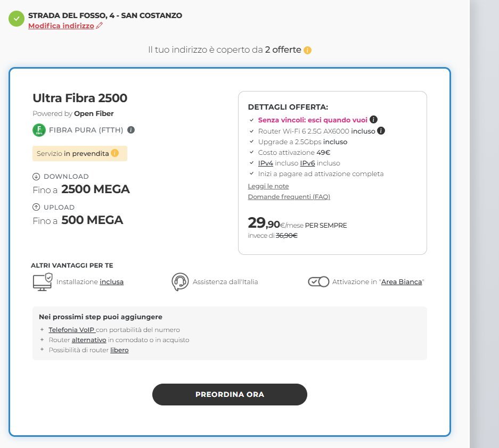Open the IPv6 link in offer details
Image resolution: width=499 pixels, height=448 pixels.
coord(308,163)
